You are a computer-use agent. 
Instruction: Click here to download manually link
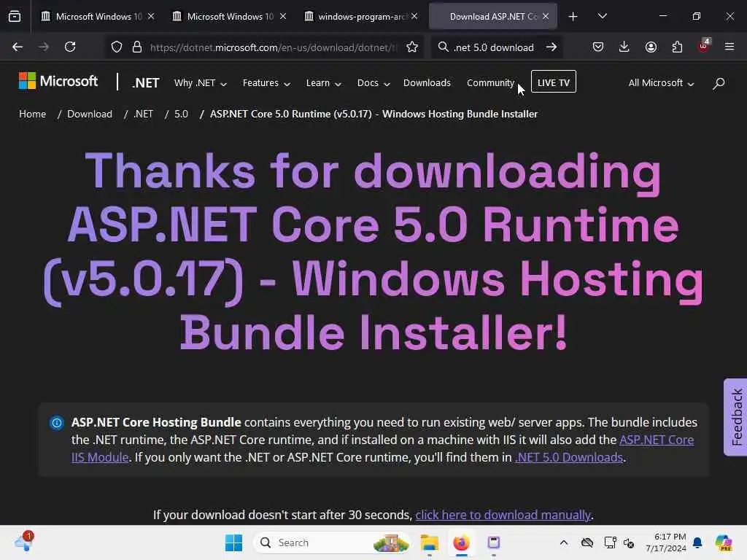click(503, 515)
